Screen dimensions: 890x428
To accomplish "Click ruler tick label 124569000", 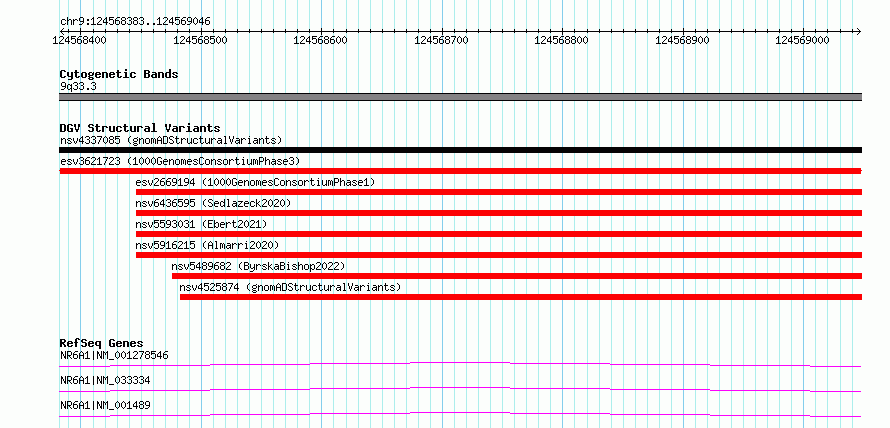I will tap(803, 40).
